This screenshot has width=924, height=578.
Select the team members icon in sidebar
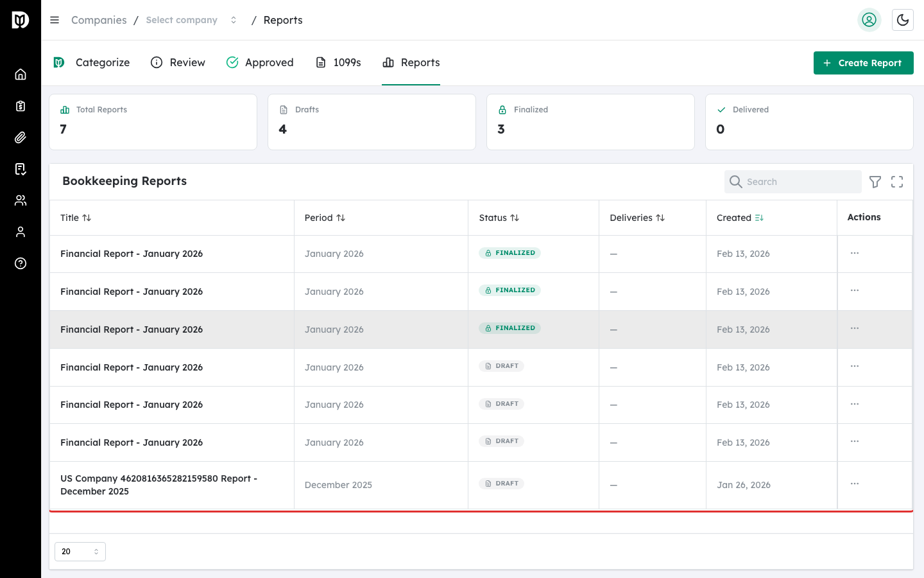[21, 200]
